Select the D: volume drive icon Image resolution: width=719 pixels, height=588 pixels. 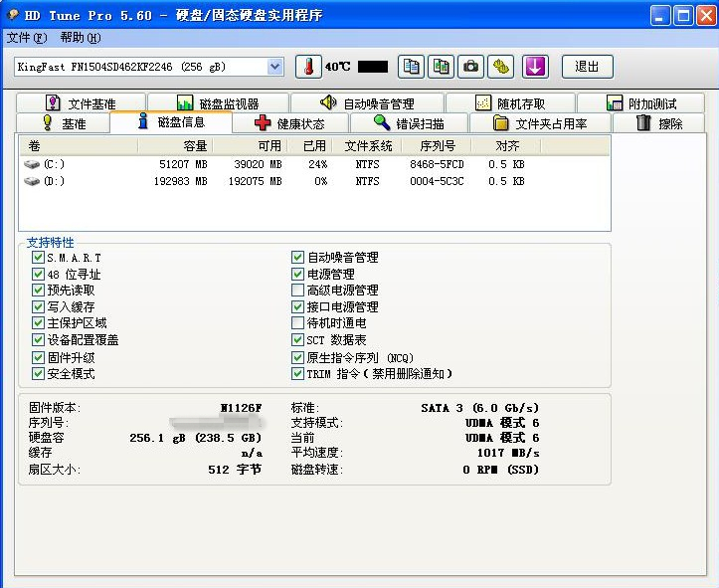[32, 181]
